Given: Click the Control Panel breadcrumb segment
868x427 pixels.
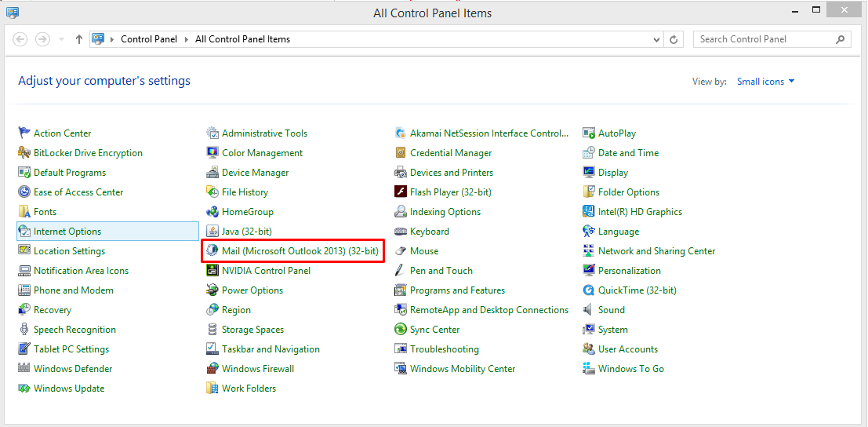Looking at the screenshot, I should pyautogui.click(x=149, y=39).
